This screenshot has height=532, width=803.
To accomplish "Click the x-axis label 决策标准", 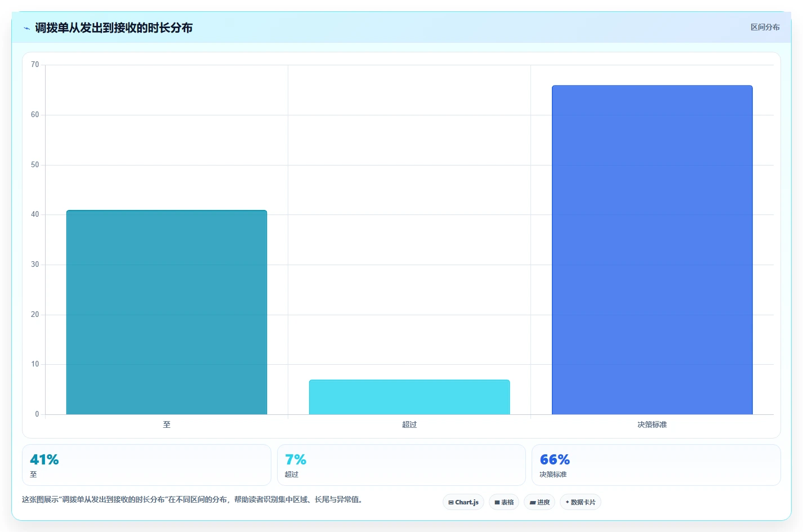I will (x=652, y=424).
